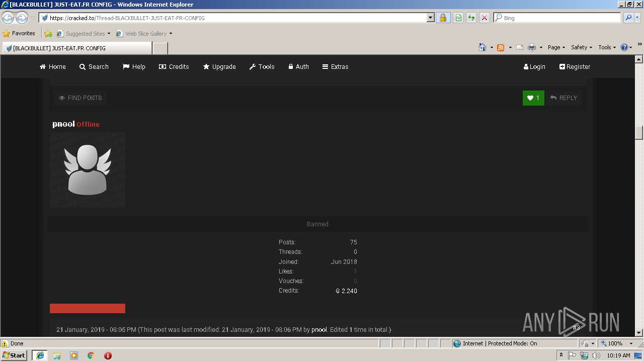
Task: Open the Windows Start menu
Action: tap(14, 355)
